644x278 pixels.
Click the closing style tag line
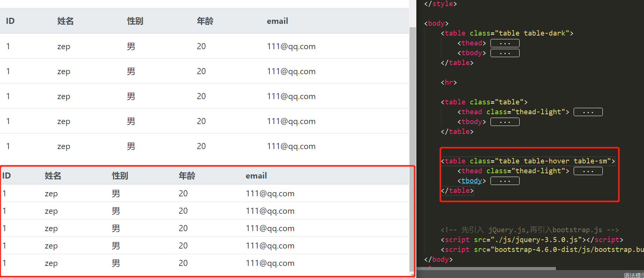(x=441, y=4)
